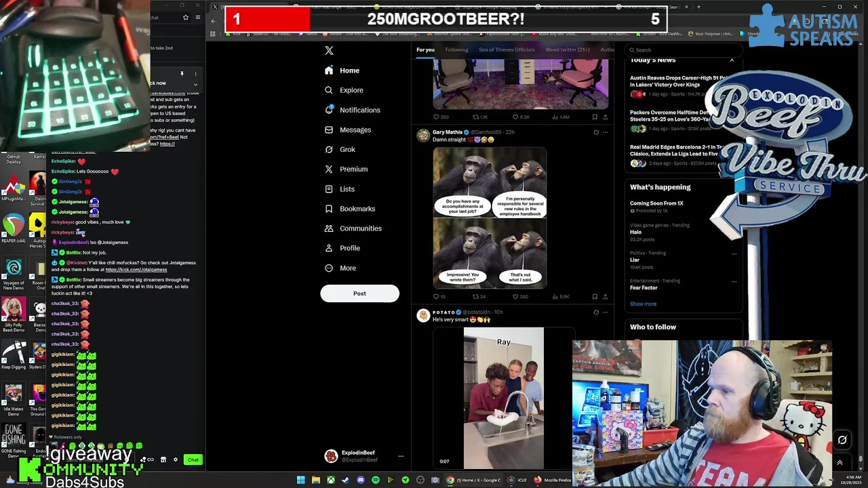868x488 pixels.
Task: Click Grok icon on Gary Mathis's post
Action: pyautogui.click(x=596, y=132)
